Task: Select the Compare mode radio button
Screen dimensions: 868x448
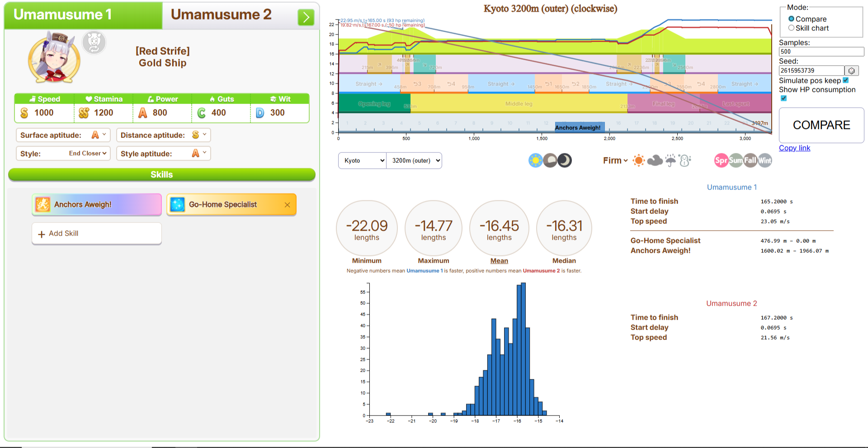Action: (791, 19)
